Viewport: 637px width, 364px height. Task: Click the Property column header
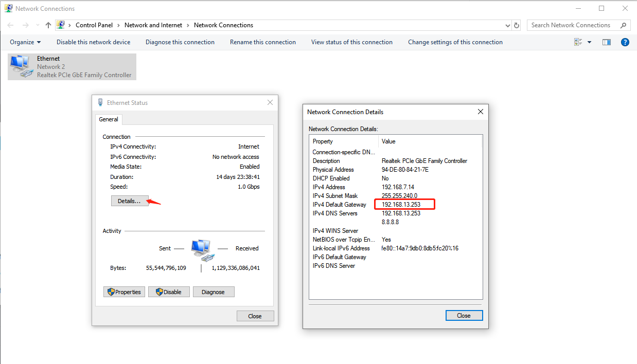click(x=344, y=141)
